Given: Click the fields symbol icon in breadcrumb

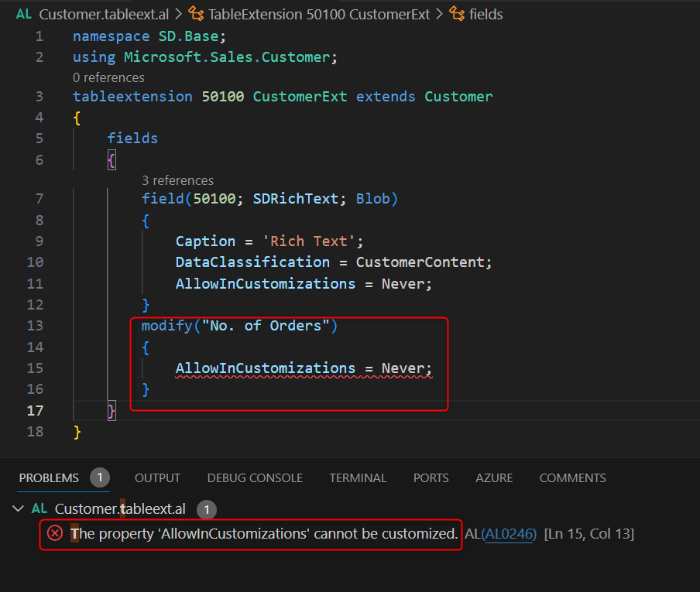Looking at the screenshot, I should (458, 14).
